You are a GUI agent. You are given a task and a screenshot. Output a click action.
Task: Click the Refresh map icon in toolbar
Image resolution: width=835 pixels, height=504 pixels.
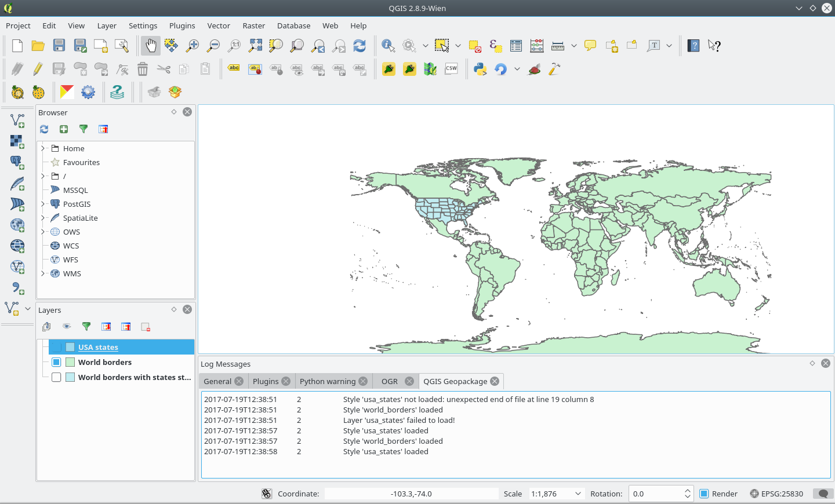pos(360,46)
